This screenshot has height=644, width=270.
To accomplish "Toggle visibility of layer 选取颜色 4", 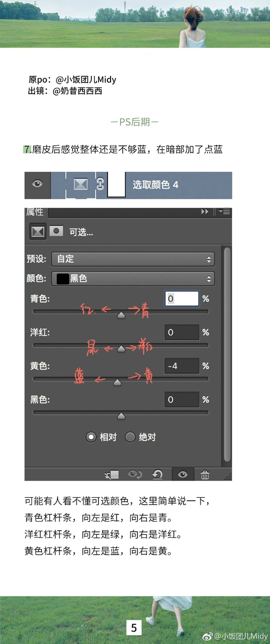I will pyautogui.click(x=37, y=184).
